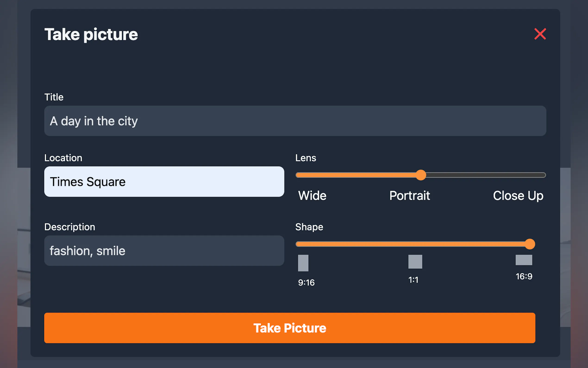Click the "16:9" text label
Image resolution: width=588 pixels, height=368 pixels.
[524, 276]
